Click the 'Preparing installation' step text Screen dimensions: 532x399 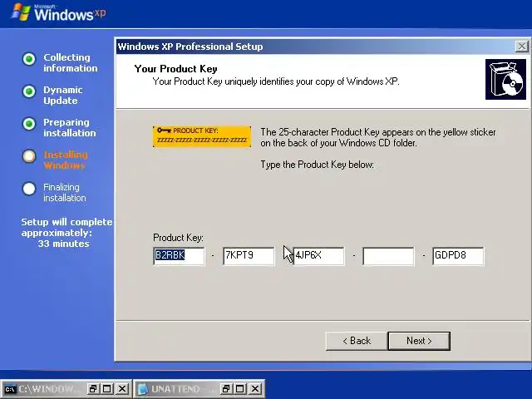pos(70,127)
